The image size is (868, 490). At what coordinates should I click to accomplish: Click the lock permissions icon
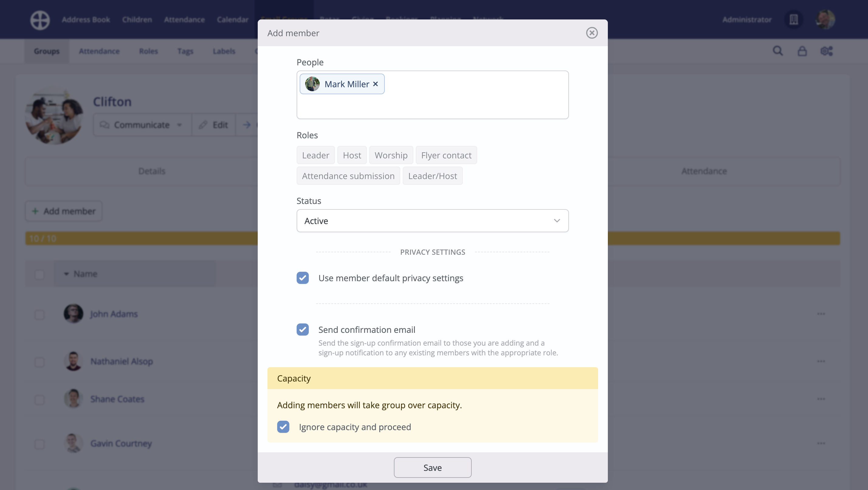tap(802, 51)
